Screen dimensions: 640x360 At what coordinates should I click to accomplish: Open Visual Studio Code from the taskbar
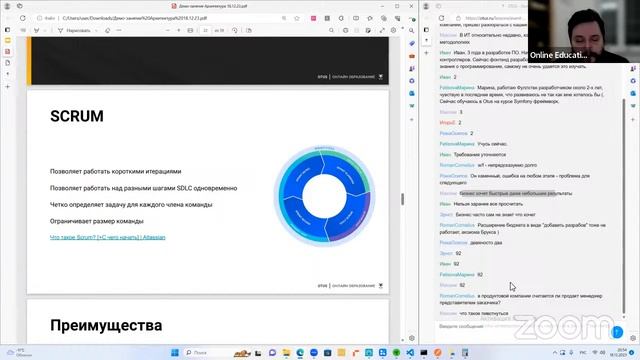pyautogui.click(x=410, y=353)
